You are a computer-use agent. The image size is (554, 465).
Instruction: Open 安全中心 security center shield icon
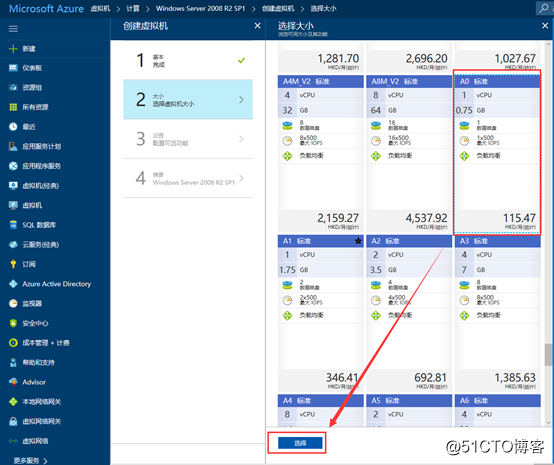(x=13, y=323)
